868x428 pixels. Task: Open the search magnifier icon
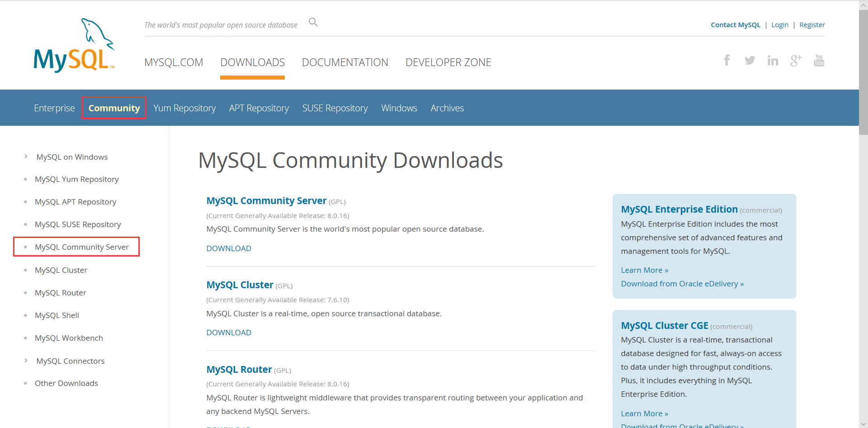[313, 22]
